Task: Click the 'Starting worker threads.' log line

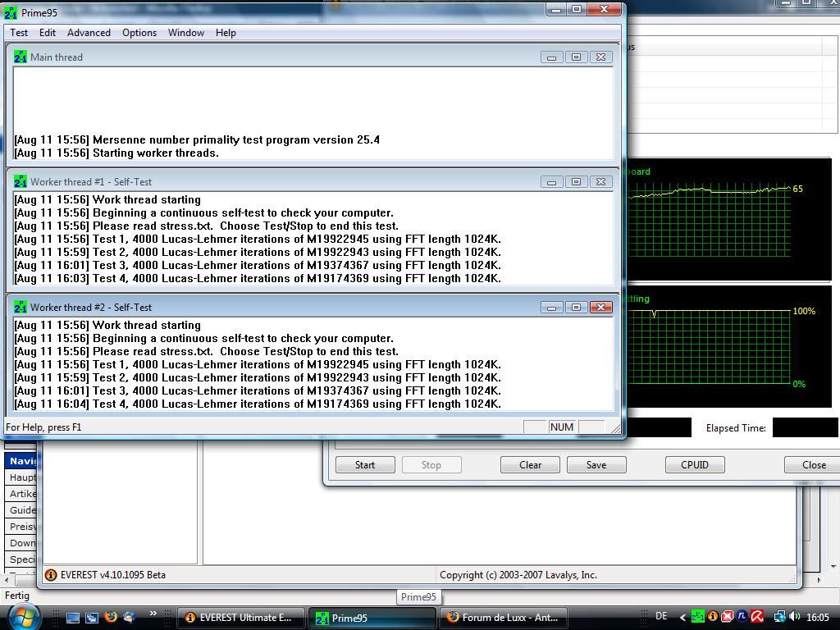Action: [x=116, y=153]
